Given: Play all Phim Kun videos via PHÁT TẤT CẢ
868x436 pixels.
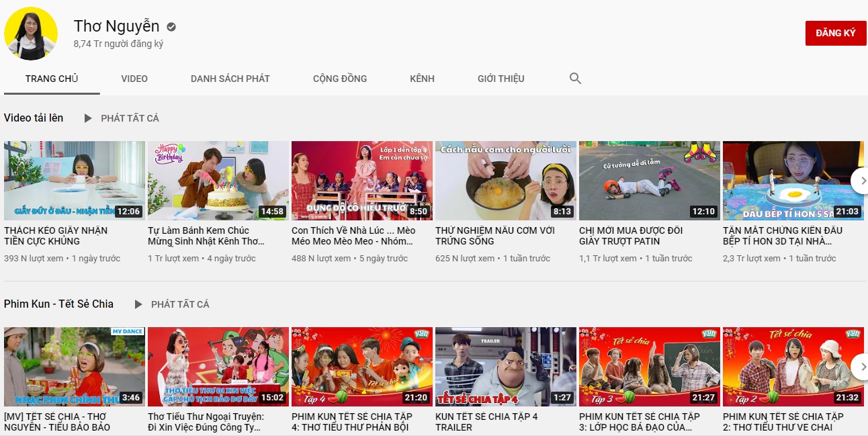Looking at the screenshot, I should (180, 304).
